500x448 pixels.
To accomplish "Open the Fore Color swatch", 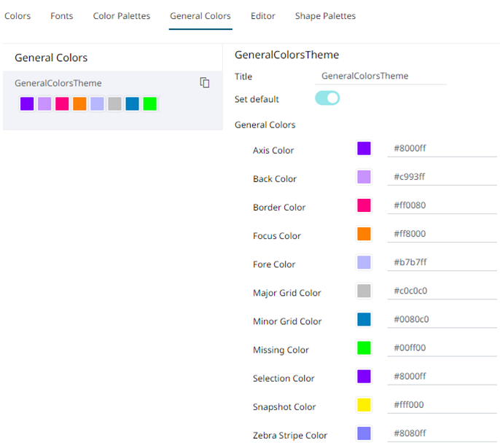I will pyautogui.click(x=364, y=262).
